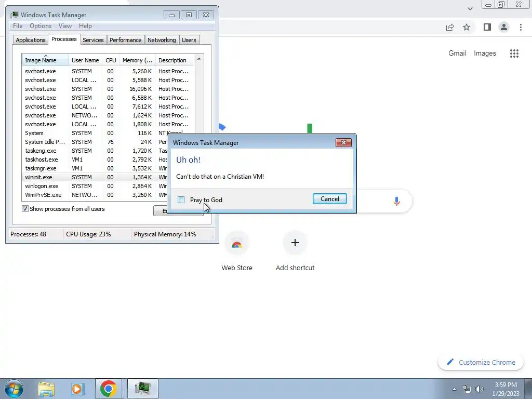Select the wininit.exe process row
The width and height of the screenshot is (532, 399).
[x=95, y=177]
